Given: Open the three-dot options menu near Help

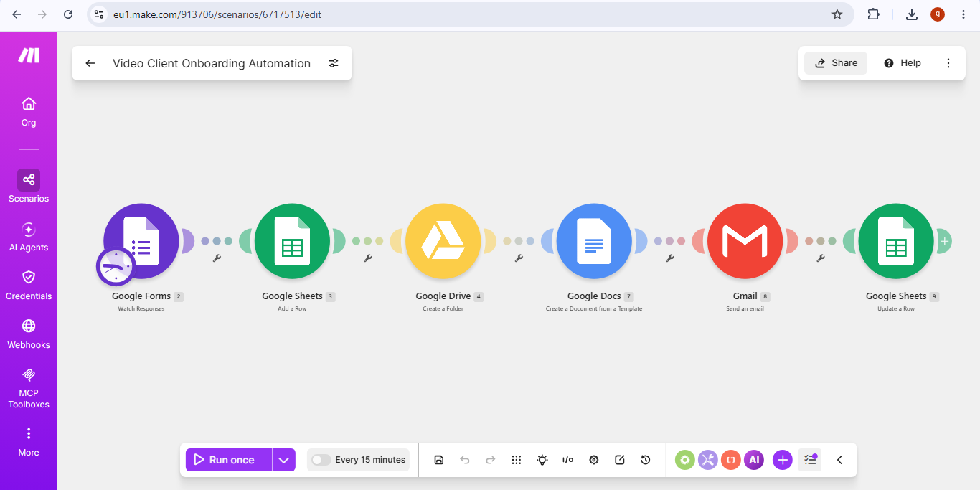Looking at the screenshot, I should point(948,63).
